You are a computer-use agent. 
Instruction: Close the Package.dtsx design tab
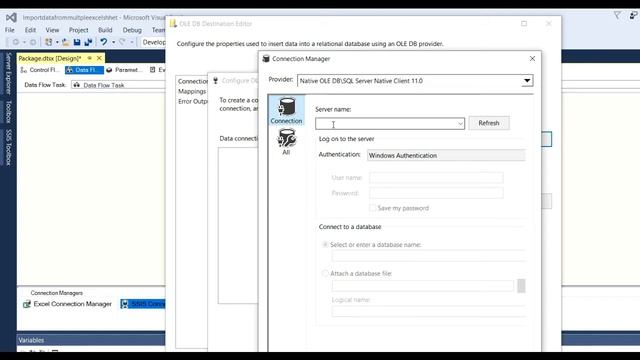99,58
